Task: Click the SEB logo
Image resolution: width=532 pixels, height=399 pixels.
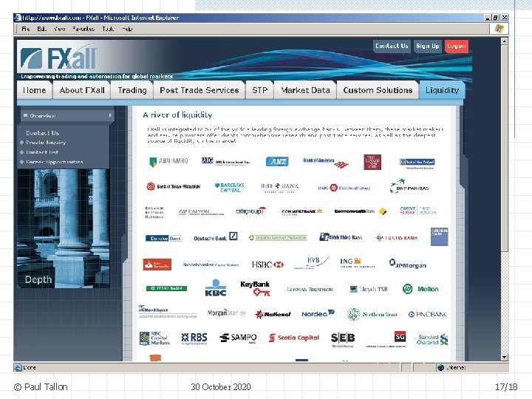Action: pos(343,339)
